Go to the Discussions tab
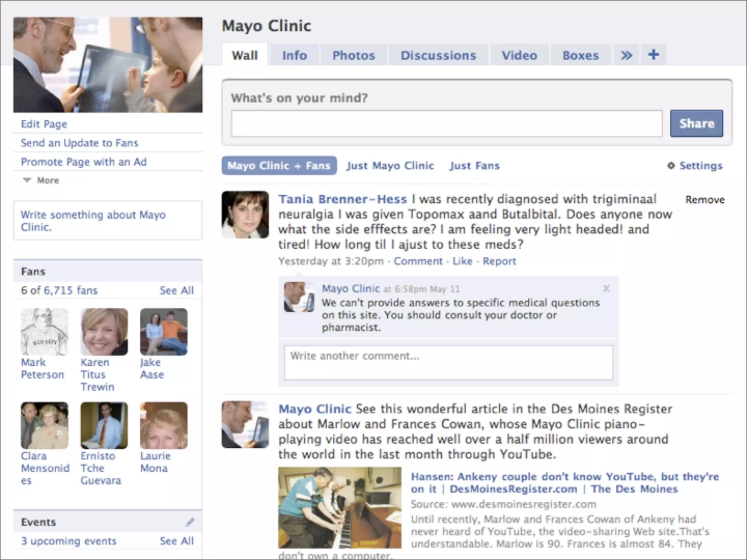This screenshot has width=747, height=560. [x=438, y=55]
